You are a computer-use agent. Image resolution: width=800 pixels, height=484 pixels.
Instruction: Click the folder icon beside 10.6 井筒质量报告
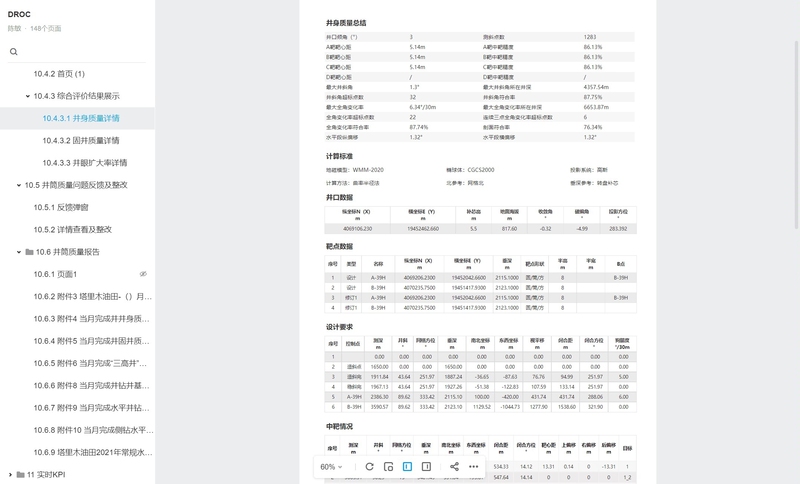29,252
